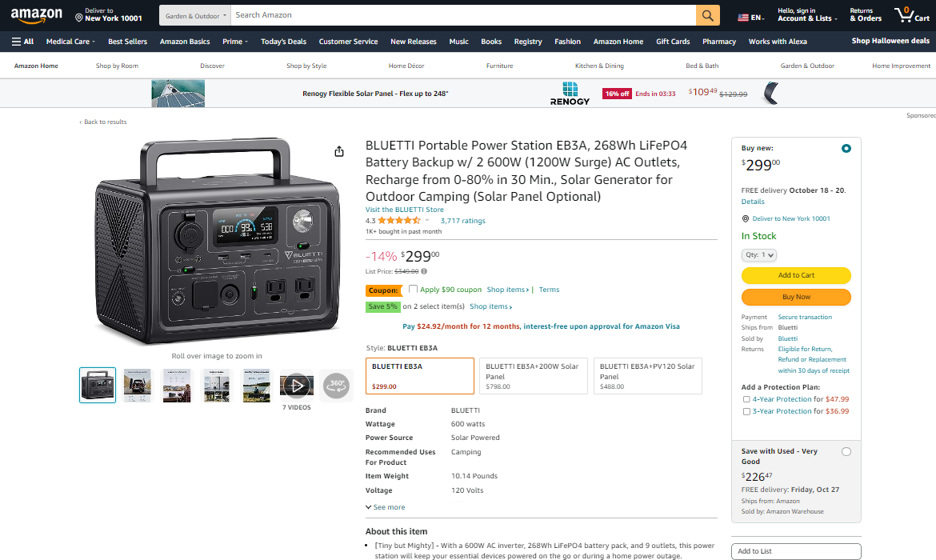The image size is (936, 560).
Task: Open Works with Alexa nav item
Action: (x=778, y=42)
